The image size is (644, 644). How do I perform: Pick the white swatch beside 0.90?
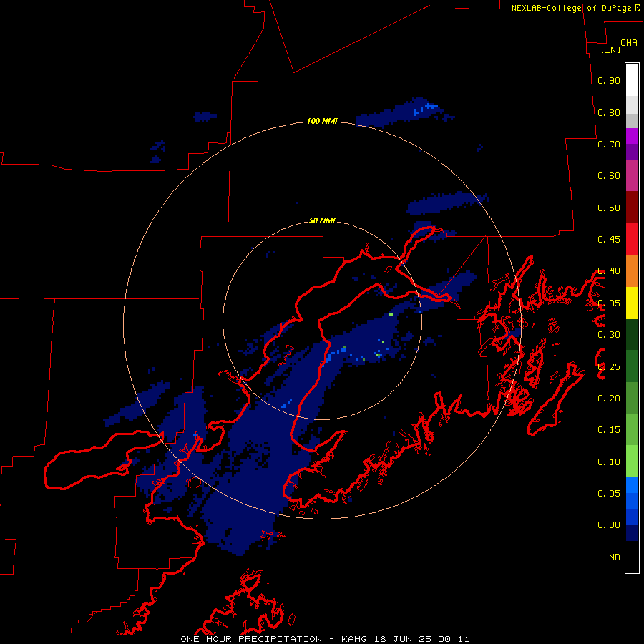[632, 80]
